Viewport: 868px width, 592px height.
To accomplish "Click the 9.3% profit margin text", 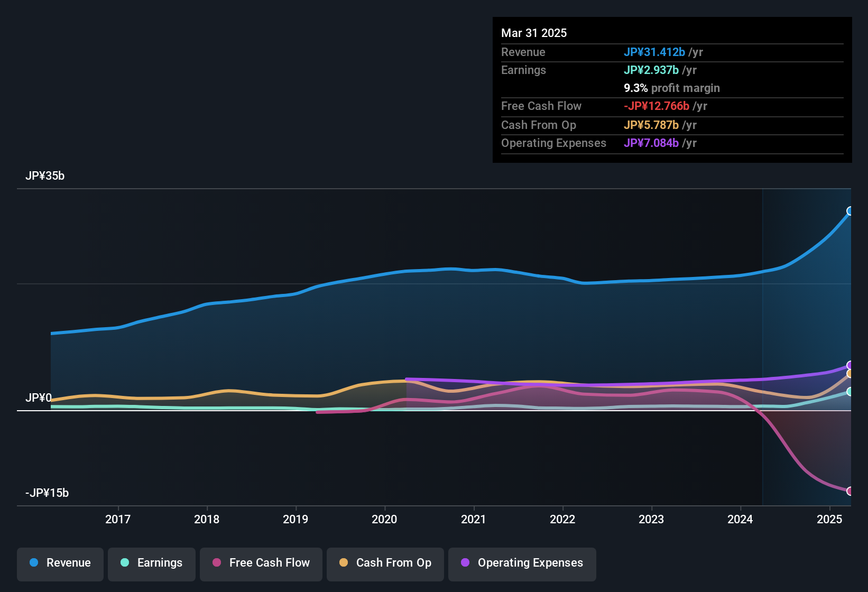I will click(672, 88).
